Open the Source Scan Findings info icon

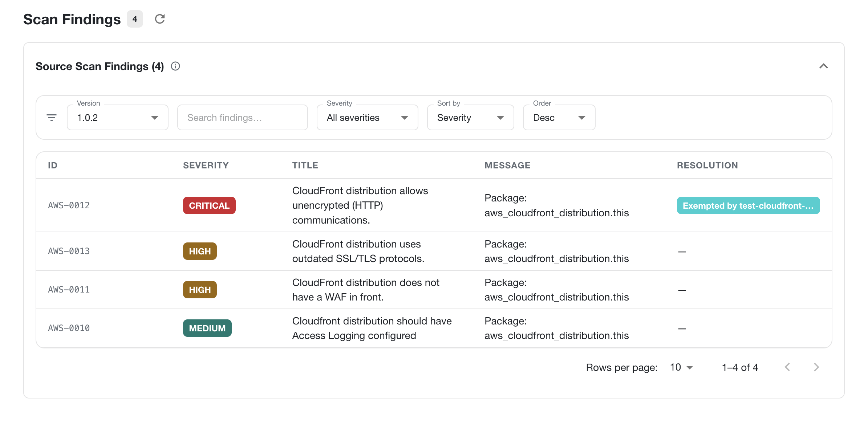tap(175, 66)
